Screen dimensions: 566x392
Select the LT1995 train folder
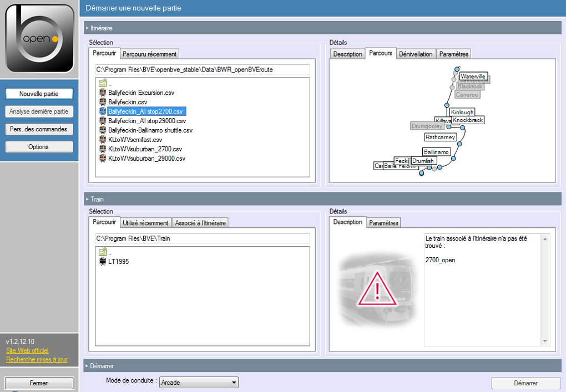coord(118,262)
